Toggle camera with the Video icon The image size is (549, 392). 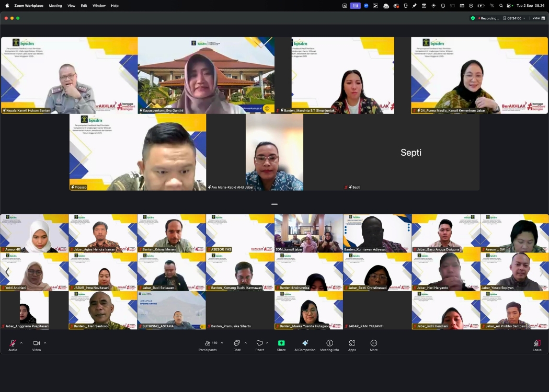pos(37,343)
